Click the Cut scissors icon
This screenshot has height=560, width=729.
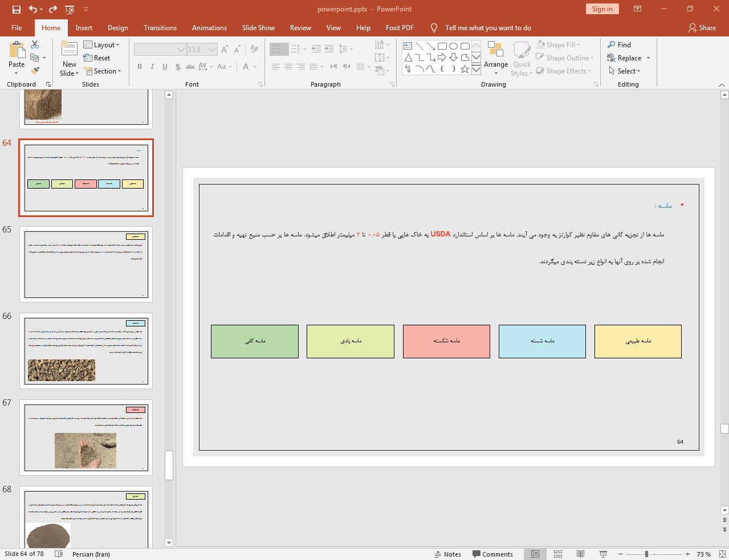click(x=35, y=44)
